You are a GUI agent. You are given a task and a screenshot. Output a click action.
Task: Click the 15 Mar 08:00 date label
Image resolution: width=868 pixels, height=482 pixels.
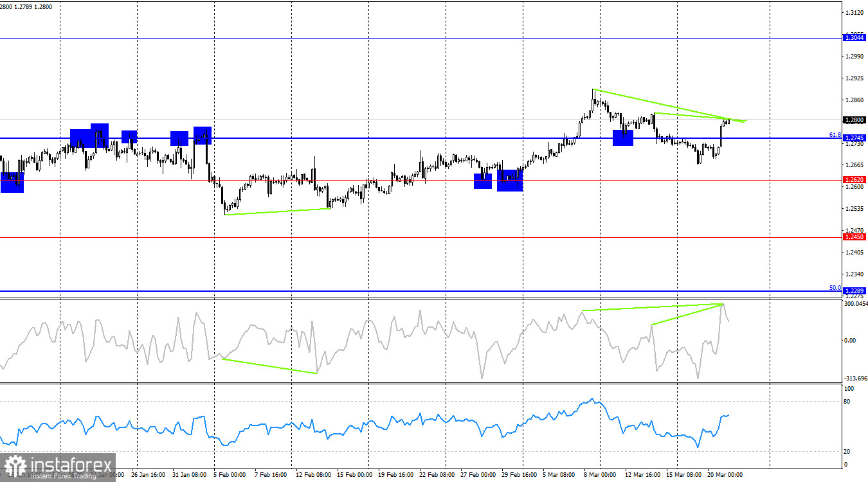coord(684,475)
